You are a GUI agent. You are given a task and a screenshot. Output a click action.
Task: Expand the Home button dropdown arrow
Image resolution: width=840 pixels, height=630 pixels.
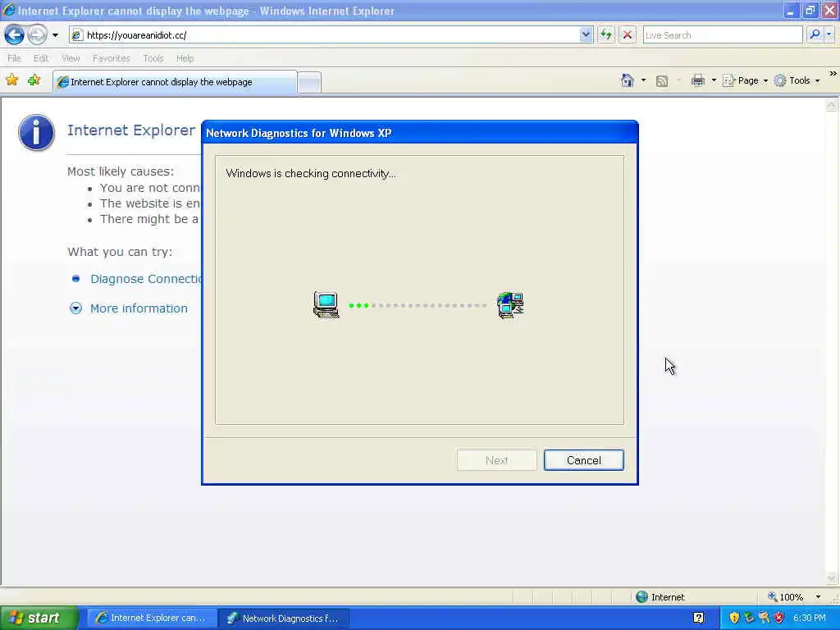pos(643,81)
